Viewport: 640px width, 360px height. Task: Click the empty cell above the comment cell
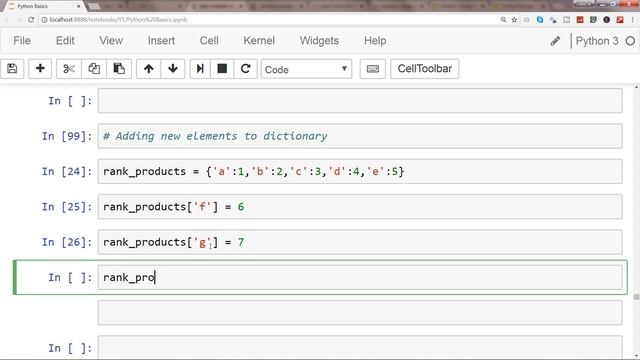click(x=360, y=100)
